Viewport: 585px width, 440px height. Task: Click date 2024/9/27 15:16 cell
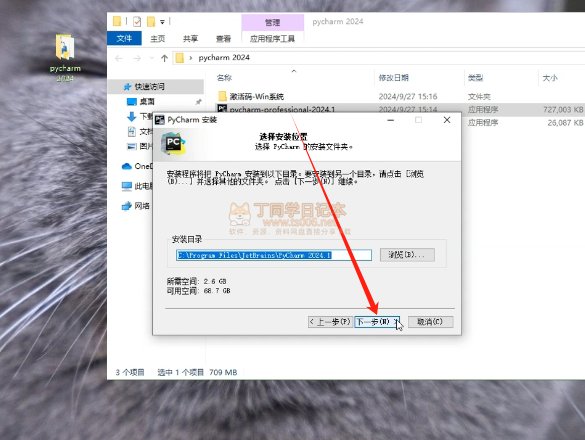point(408,97)
